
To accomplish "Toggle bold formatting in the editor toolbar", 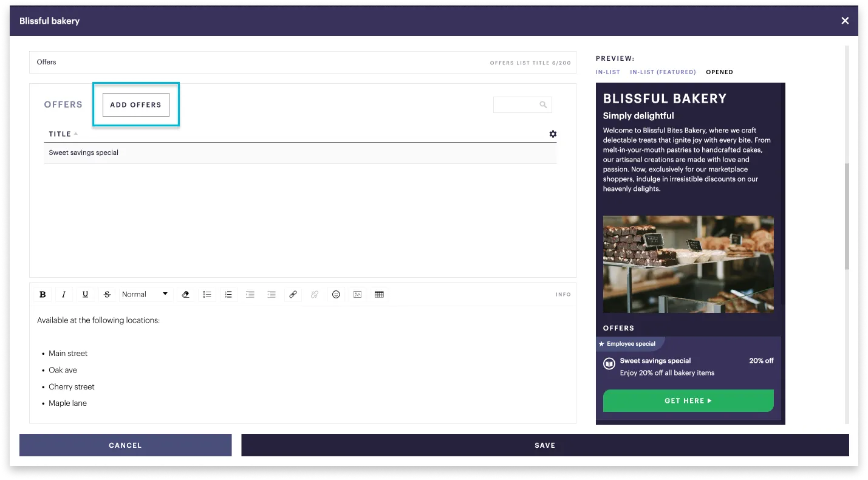I will pos(43,295).
